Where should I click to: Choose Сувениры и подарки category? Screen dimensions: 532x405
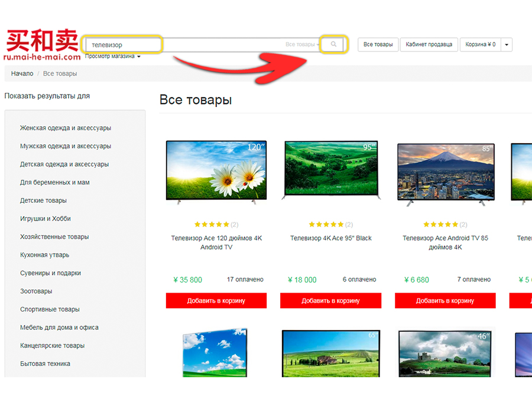click(x=50, y=273)
